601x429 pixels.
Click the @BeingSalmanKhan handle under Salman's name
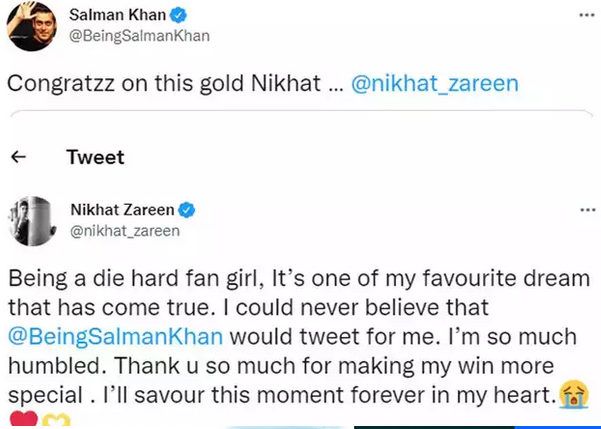(x=135, y=36)
